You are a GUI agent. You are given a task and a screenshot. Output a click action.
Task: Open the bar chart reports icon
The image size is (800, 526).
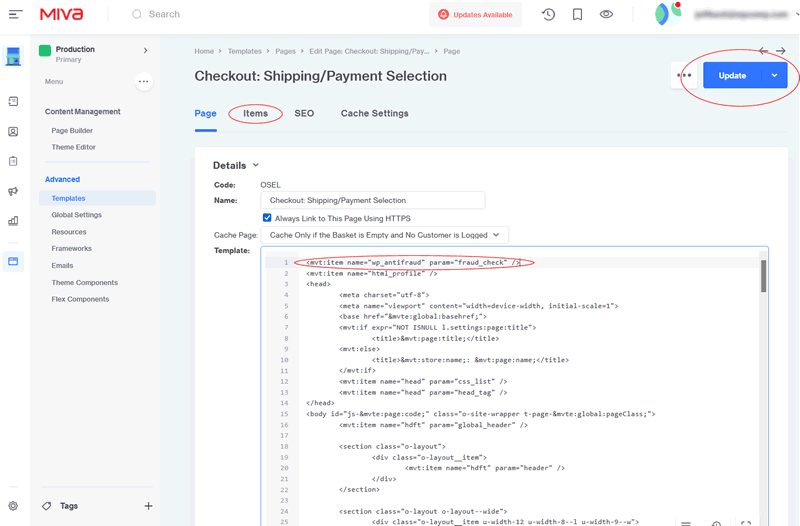pyautogui.click(x=13, y=221)
